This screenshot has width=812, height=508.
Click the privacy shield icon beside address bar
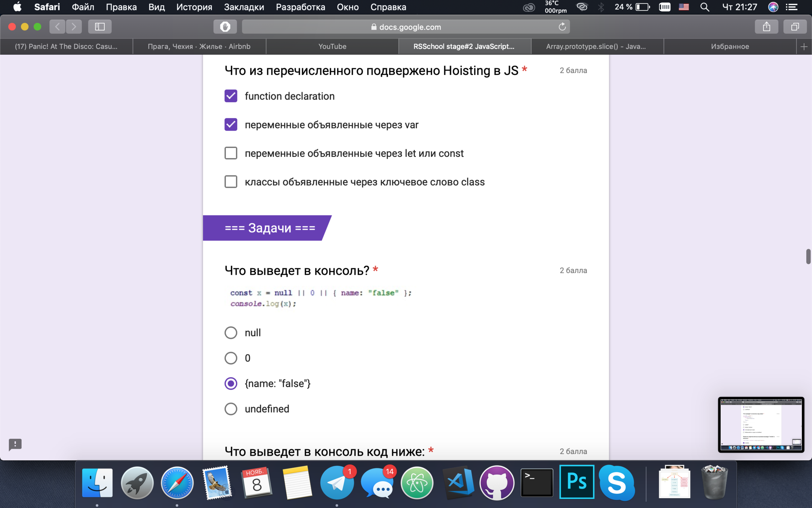pos(225,27)
